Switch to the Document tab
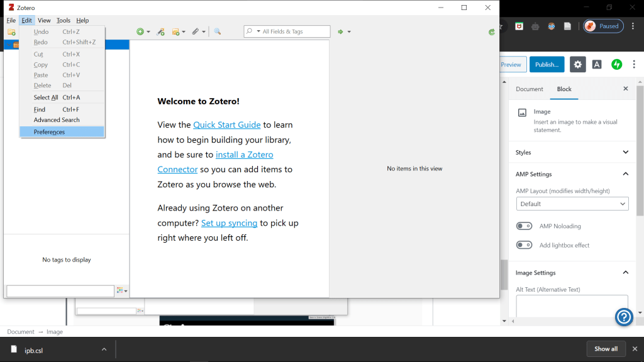644x362 pixels. pyautogui.click(x=529, y=89)
